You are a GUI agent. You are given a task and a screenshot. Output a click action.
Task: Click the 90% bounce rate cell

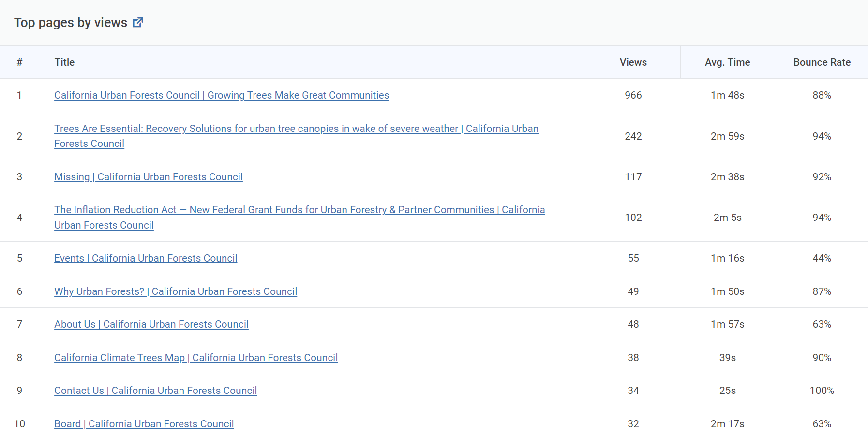822,358
